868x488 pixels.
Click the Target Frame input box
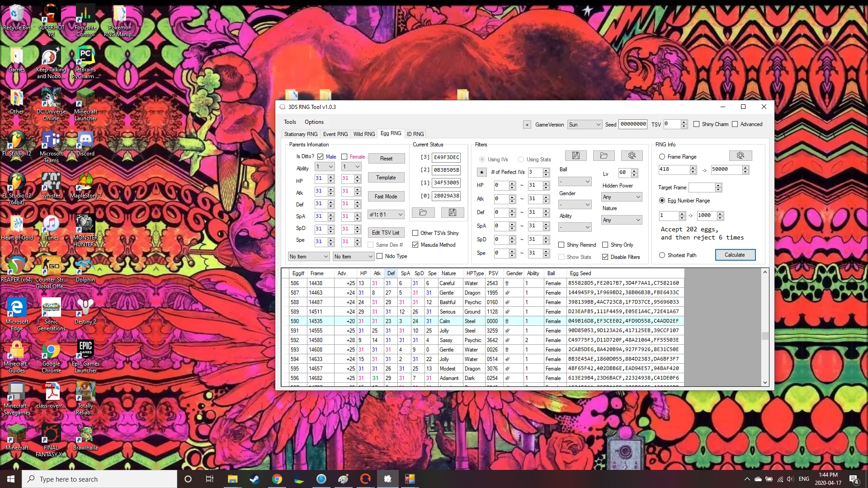coord(702,188)
